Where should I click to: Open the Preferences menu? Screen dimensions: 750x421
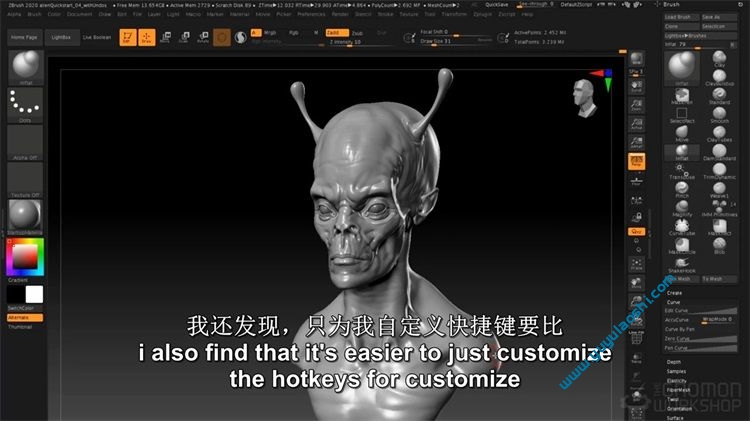[x=311, y=14]
